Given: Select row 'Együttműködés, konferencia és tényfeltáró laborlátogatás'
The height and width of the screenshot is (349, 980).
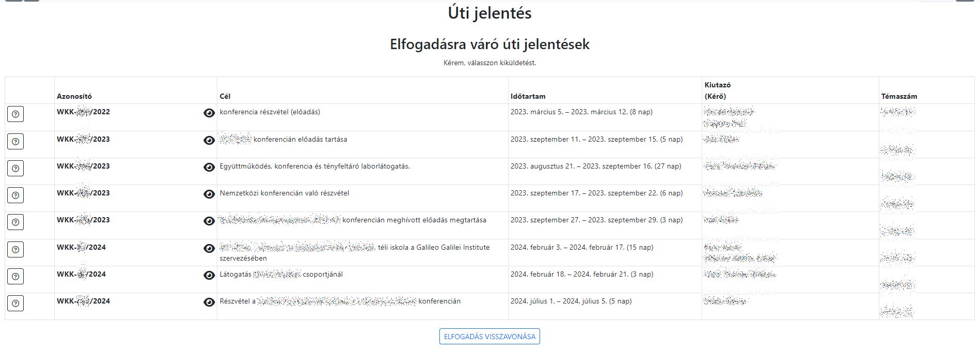Looking at the screenshot, I should pos(489,171).
